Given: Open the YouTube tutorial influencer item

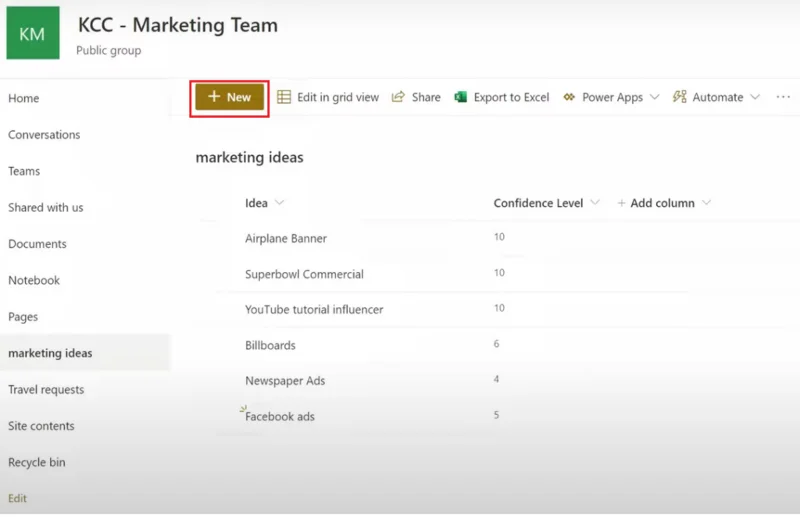Looking at the screenshot, I should coord(314,310).
